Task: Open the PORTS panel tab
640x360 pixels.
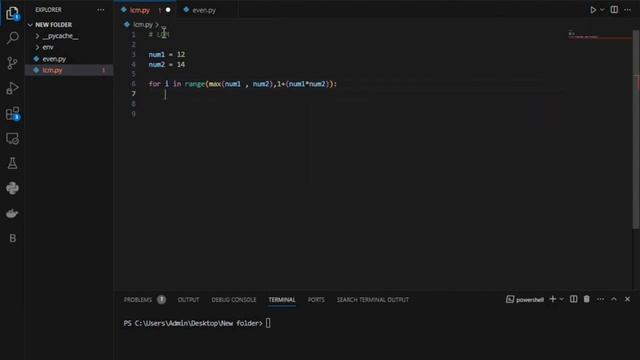Action: 316,300
